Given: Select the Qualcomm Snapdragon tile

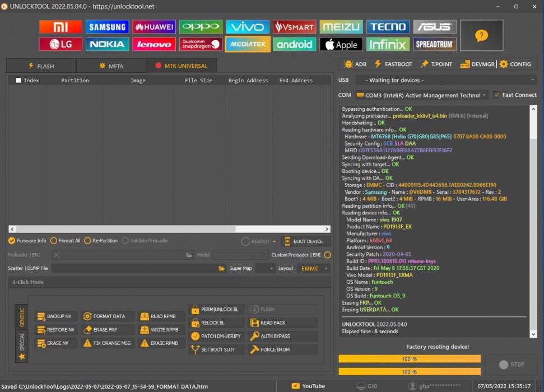Looking at the screenshot, I should point(201,44).
